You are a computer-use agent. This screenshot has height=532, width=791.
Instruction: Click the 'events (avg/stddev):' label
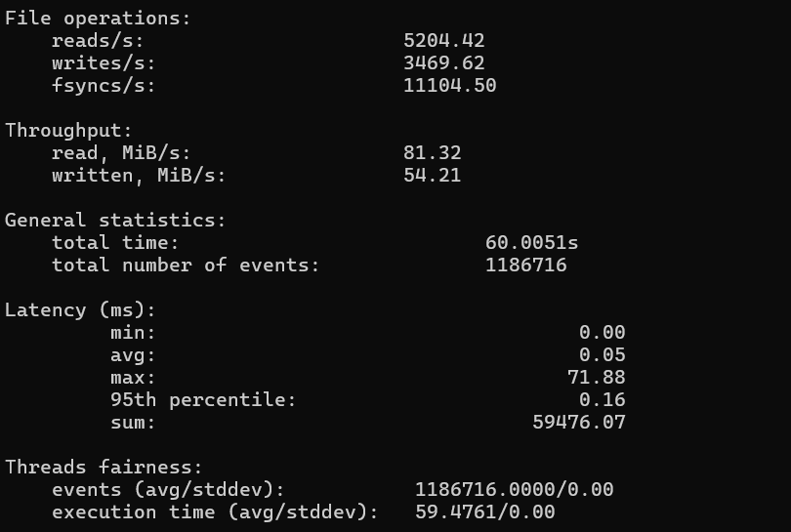click(168, 490)
